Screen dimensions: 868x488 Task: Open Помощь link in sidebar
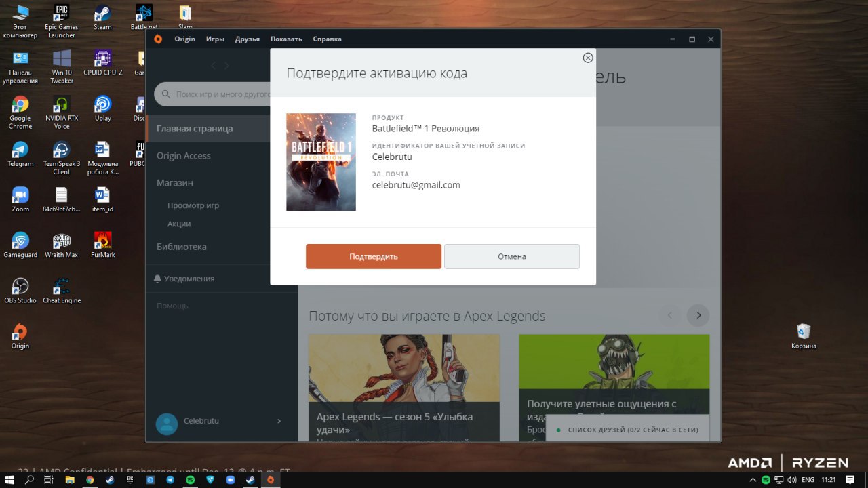tap(172, 306)
